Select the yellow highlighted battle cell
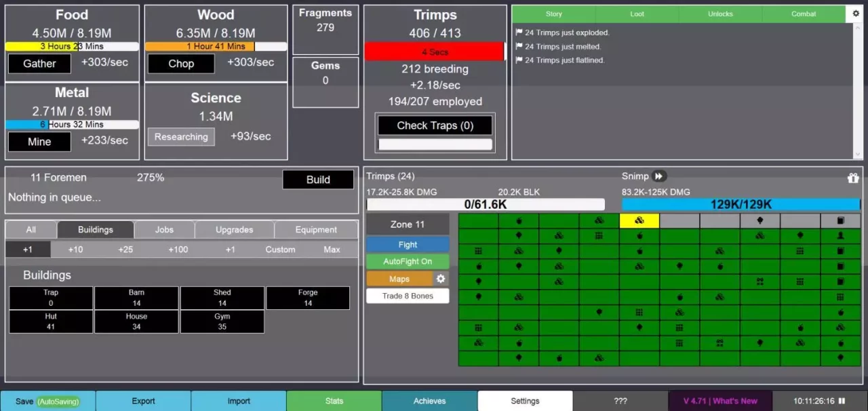Screen dimensions: 868x411 click(x=639, y=221)
